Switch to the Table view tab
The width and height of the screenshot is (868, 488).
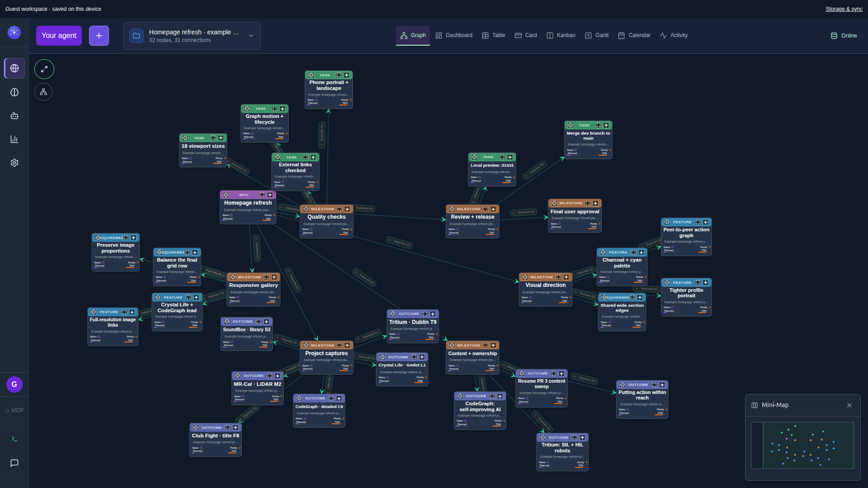click(x=494, y=35)
